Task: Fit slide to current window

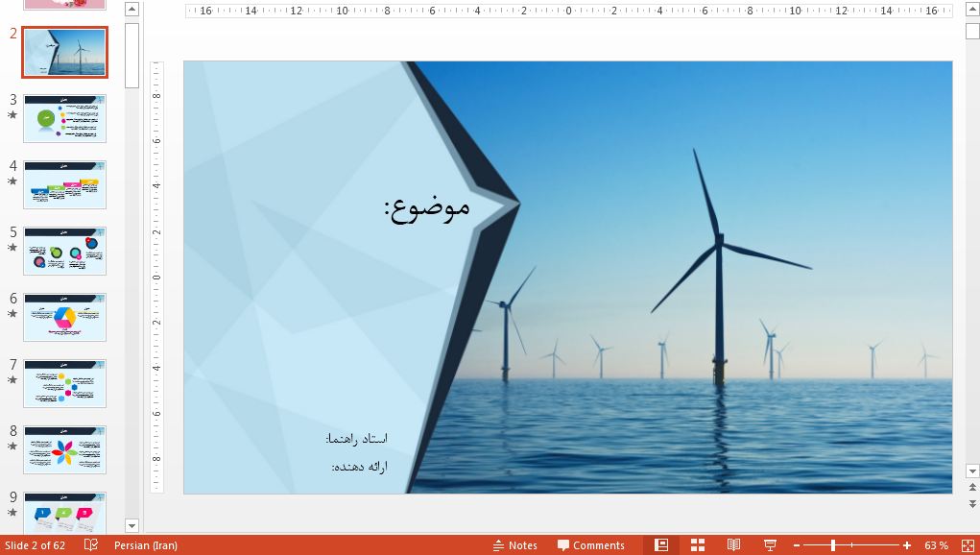Action: tap(968, 544)
